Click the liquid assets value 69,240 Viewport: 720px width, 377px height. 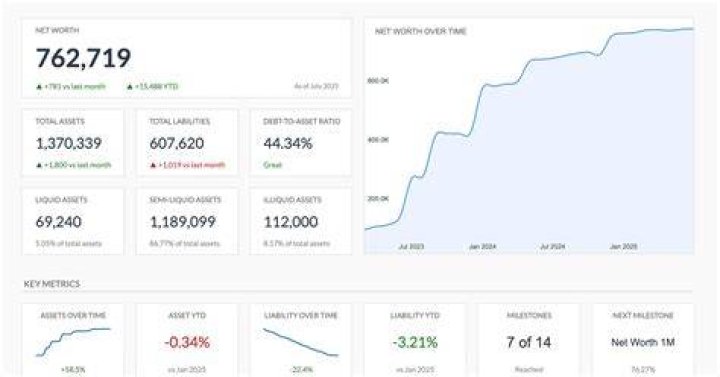click(x=59, y=222)
